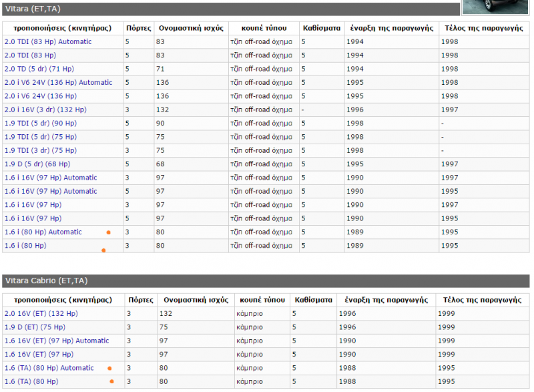Open the 2.0 TDI (83 Hp) Automatic link

pos(48,42)
